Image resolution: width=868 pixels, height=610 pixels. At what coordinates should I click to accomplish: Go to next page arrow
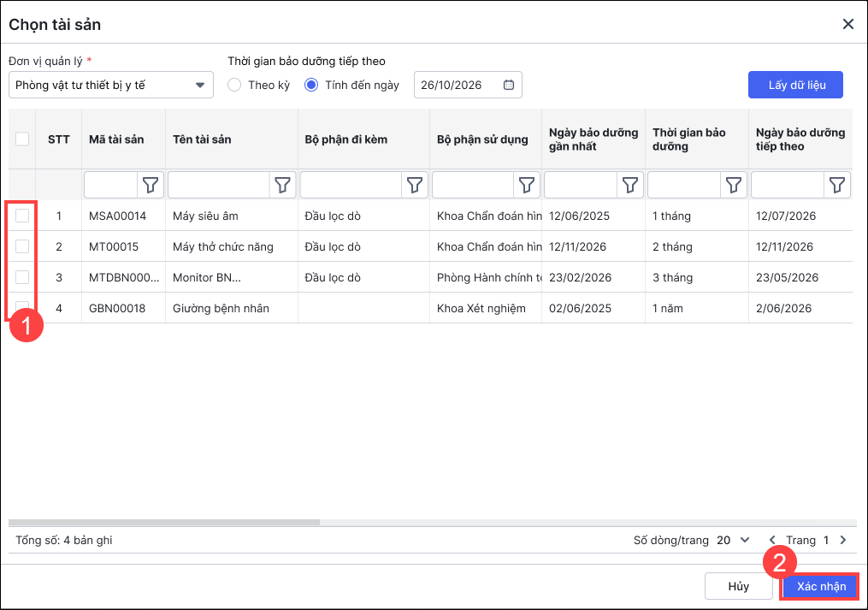tap(843, 540)
